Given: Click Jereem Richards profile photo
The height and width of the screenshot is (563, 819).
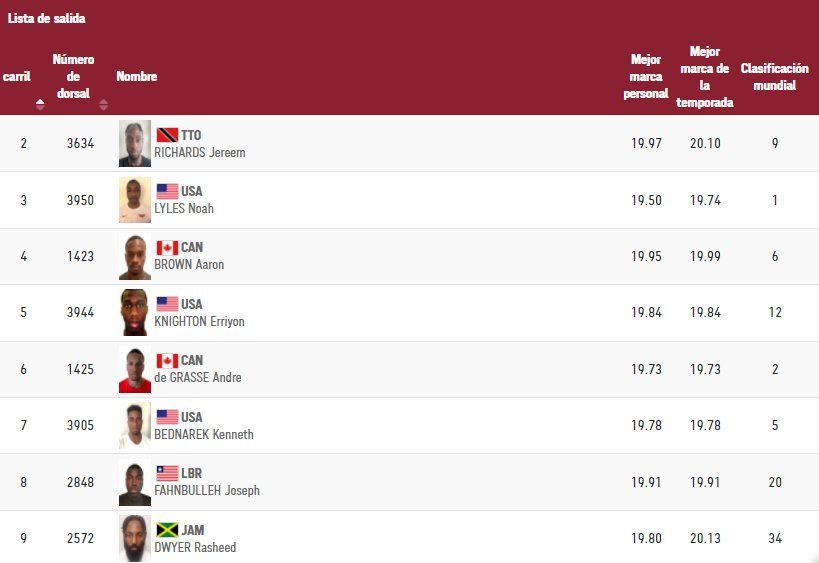Looking at the screenshot, I should pos(135,144).
